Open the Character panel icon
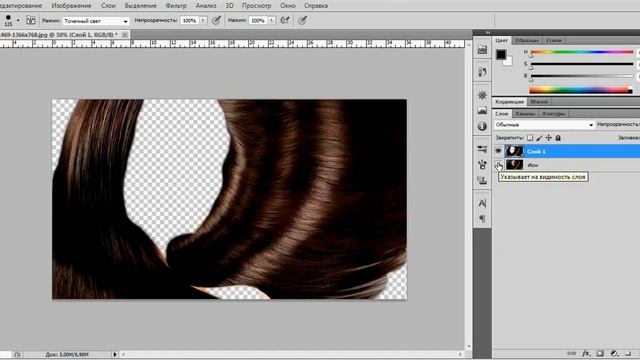This screenshot has width=640, height=360. pyautogui.click(x=482, y=203)
